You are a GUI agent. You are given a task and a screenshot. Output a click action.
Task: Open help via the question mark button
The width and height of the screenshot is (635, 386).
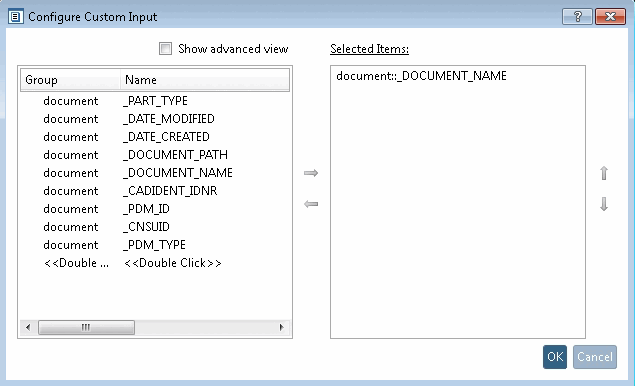577,17
